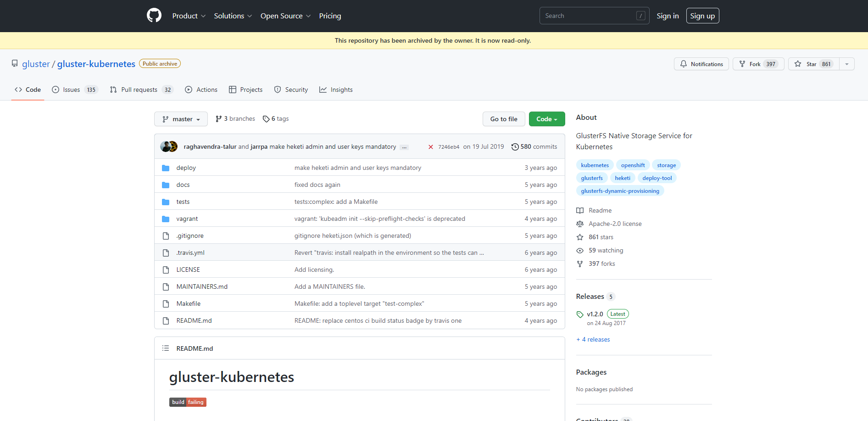Viewport: 868px width, 421px height.
Task: Switch to the Insights tab
Action: click(x=336, y=90)
